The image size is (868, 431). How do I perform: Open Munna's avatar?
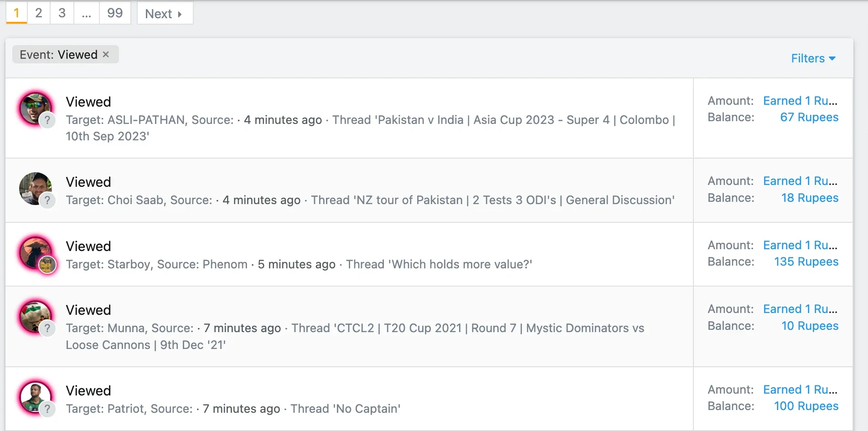tap(35, 316)
